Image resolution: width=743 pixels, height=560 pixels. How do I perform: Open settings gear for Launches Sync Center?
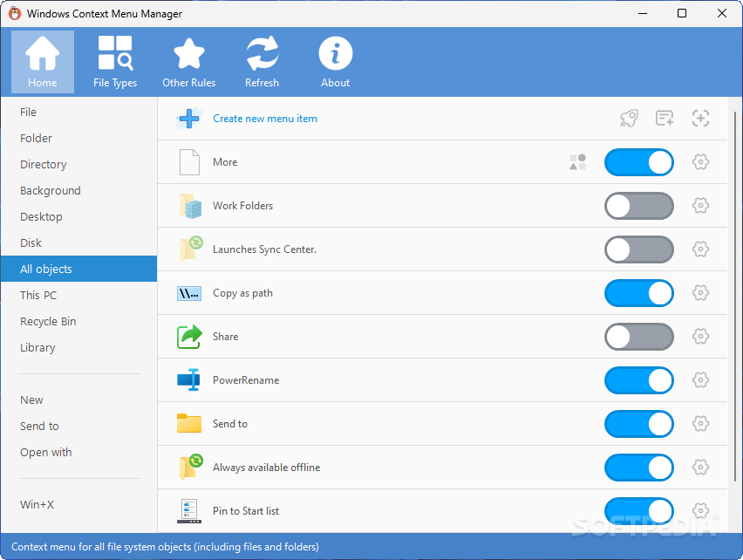tap(700, 249)
